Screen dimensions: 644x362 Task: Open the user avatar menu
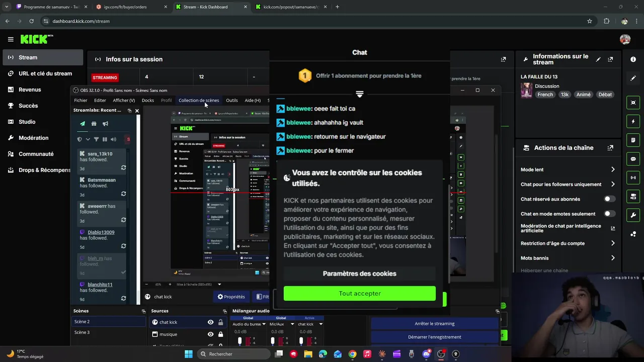pyautogui.click(x=625, y=39)
